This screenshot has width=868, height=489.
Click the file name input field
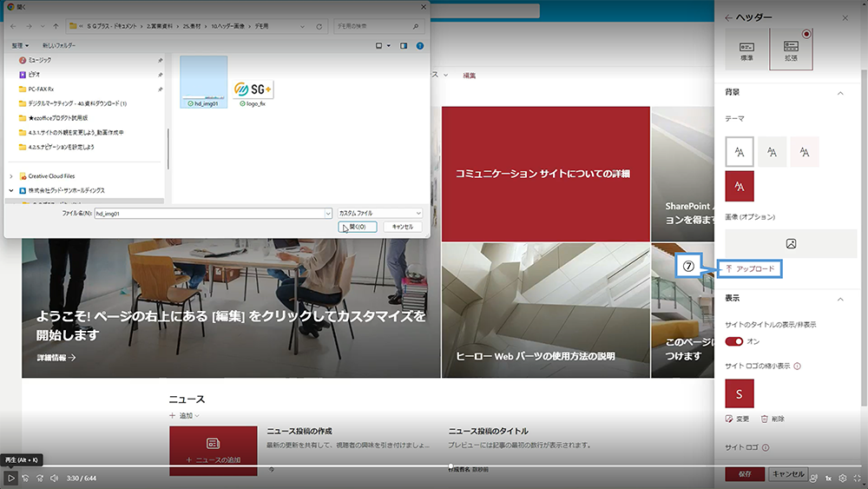point(209,213)
